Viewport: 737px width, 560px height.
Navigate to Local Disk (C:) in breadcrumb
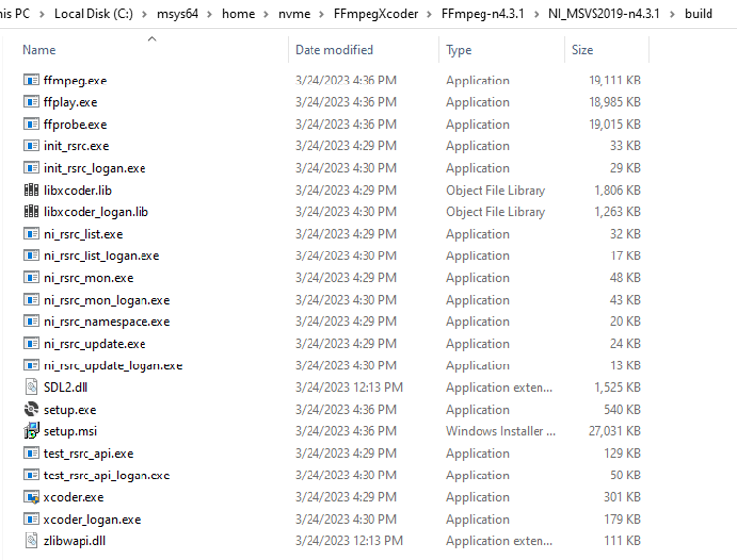click(93, 13)
